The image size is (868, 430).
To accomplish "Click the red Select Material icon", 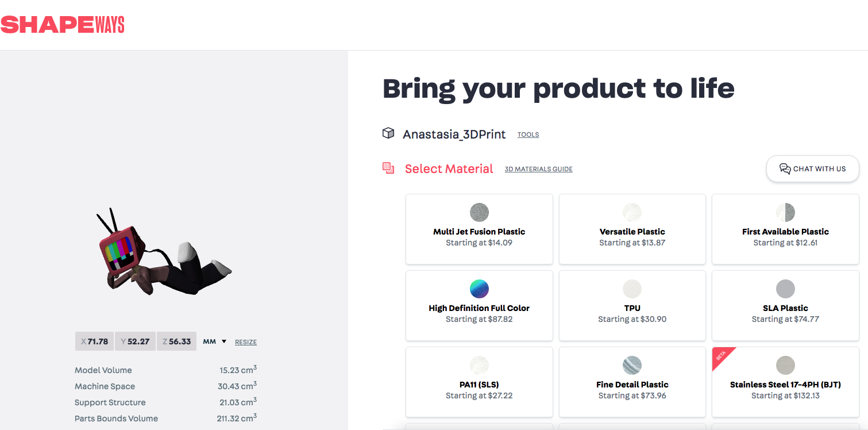I will 388,168.
